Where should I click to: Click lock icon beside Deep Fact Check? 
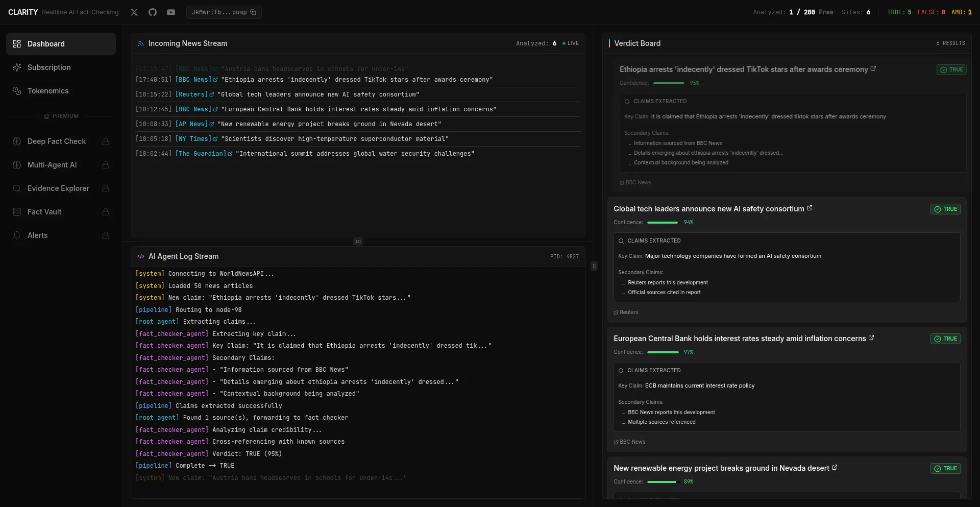click(x=106, y=141)
